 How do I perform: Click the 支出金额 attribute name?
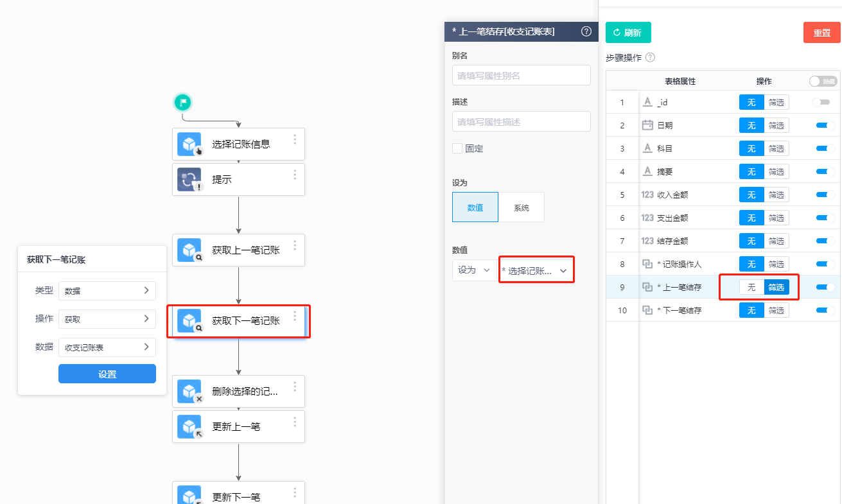click(672, 218)
